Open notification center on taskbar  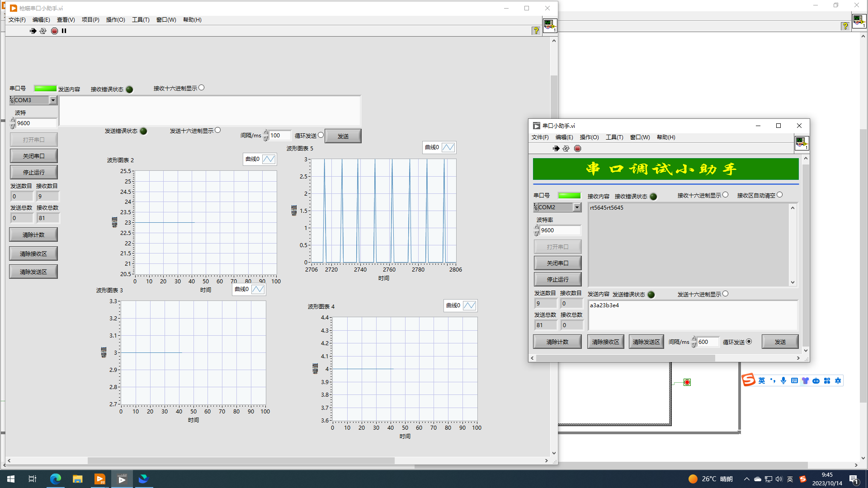pyautogui.click(x=854, y=479)
